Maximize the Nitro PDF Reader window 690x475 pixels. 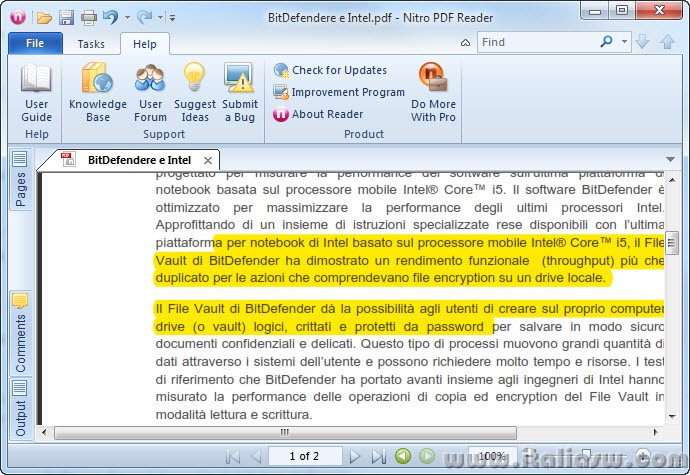[x=621, y=10]
